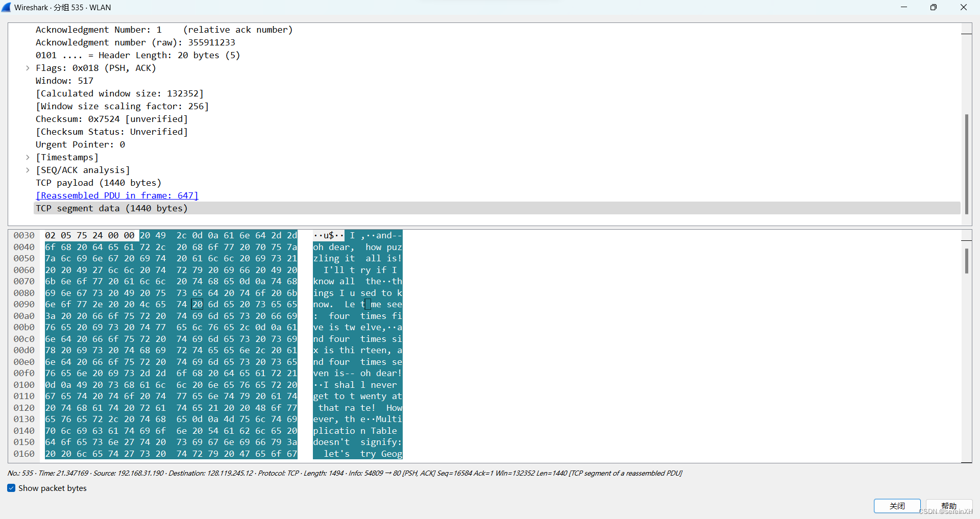The height and width of the screenshot is (519, 980).
Task: Click ASCII text 'doesn't' in row 0150
Action: click(331, 442)
